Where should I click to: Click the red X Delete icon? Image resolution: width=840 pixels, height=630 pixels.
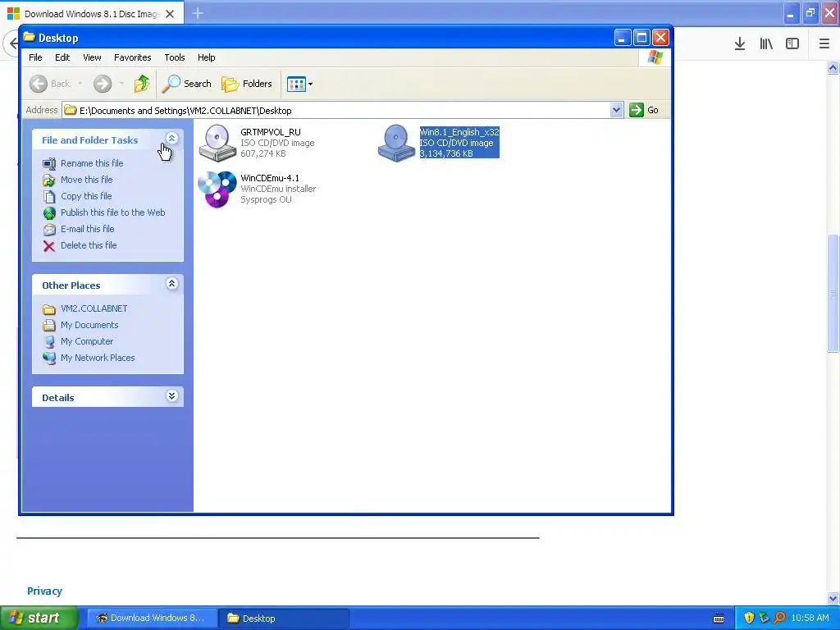[49, 246]
